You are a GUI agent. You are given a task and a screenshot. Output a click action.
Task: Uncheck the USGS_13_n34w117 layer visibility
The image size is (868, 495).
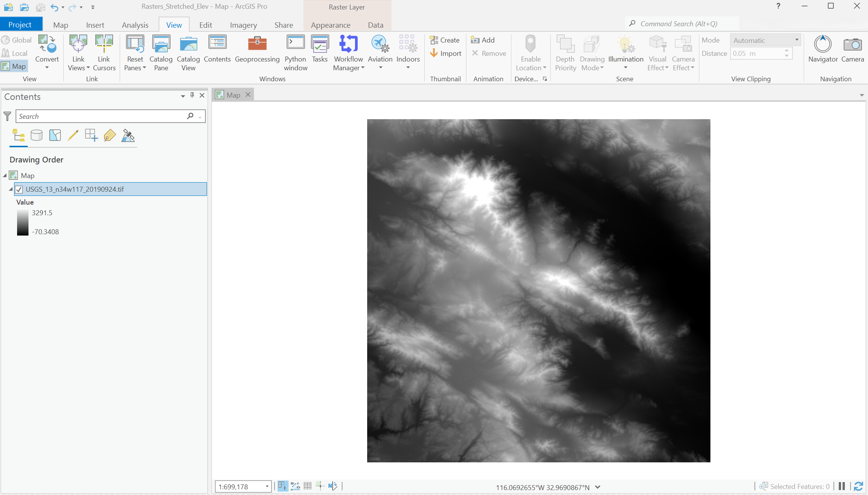click(x=19, y=189)
